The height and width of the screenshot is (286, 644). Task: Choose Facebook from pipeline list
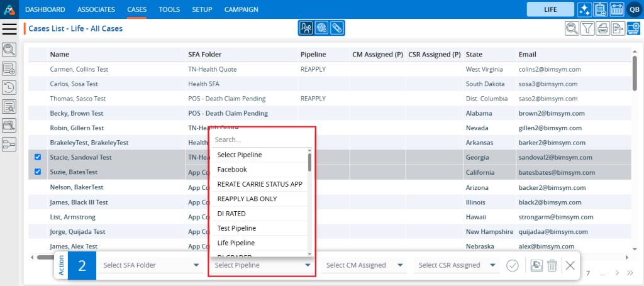click(x=232, y=170)
